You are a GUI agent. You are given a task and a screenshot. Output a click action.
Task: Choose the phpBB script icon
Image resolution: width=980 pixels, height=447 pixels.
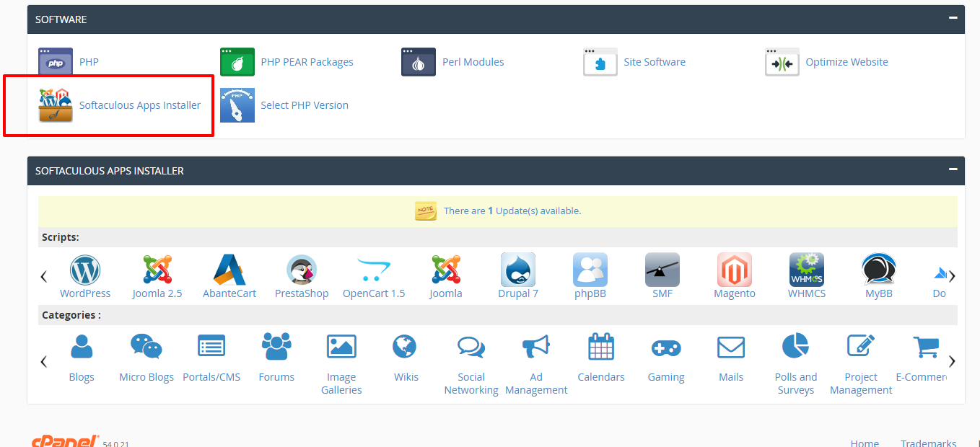coord(590,270)
